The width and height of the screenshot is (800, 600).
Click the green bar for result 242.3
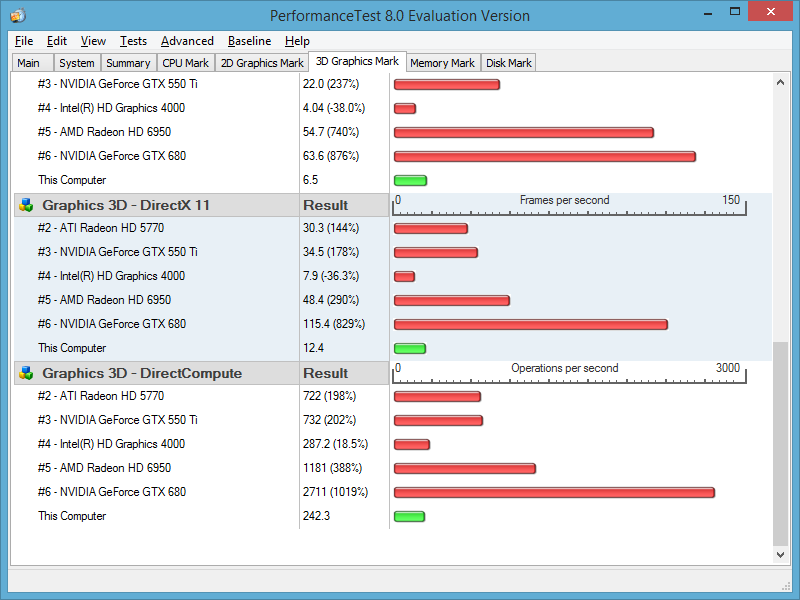[409, 516]
